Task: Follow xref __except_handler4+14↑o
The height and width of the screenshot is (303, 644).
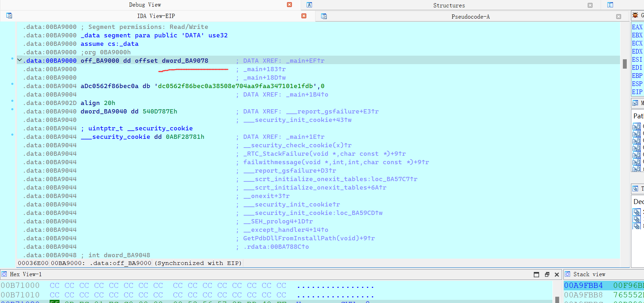Action: [286, 230]
